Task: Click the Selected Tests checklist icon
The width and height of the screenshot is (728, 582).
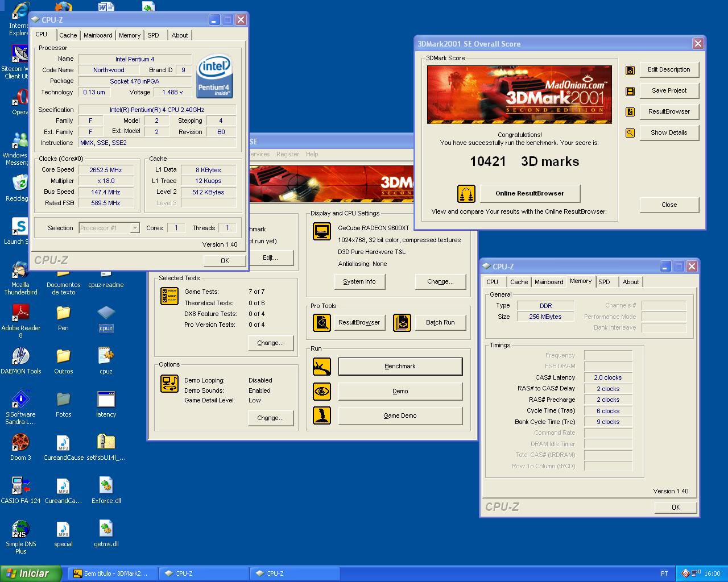Action: click(x=169, y=296)
